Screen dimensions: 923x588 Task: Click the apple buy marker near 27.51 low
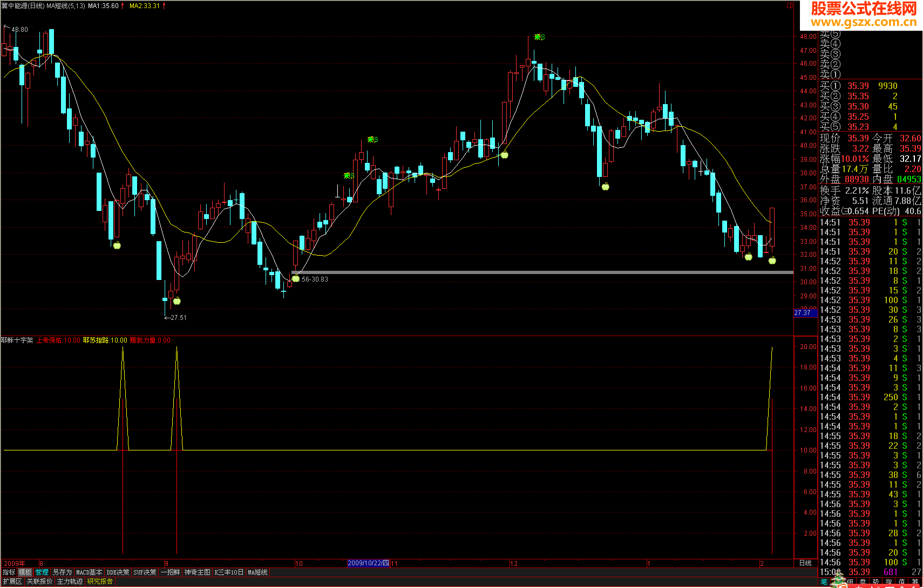177,301
